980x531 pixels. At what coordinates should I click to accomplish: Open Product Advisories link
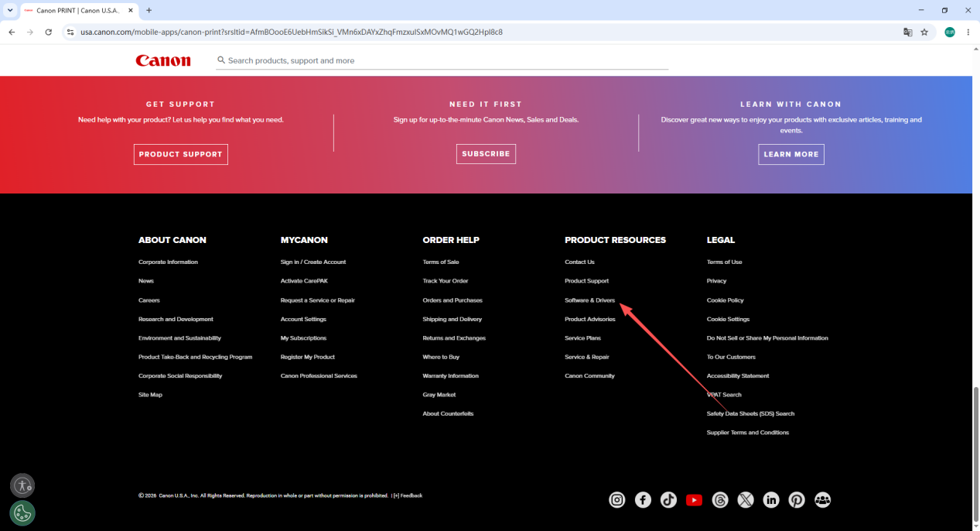590,319
